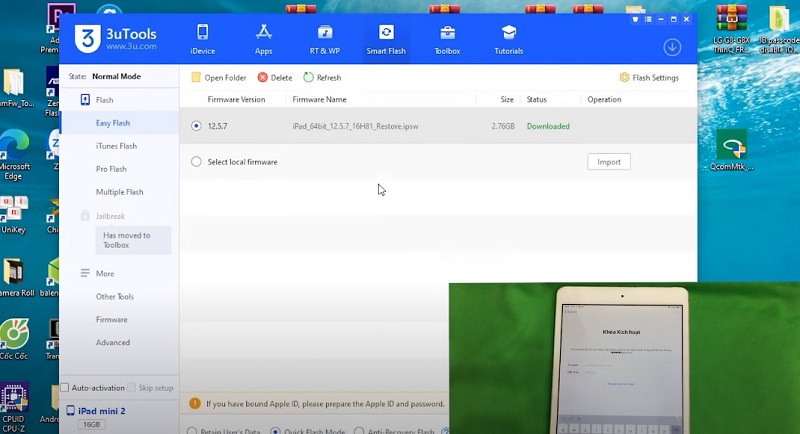The image size is (800, 434).
Task: Click the Import button
Action: click(609, 162)
